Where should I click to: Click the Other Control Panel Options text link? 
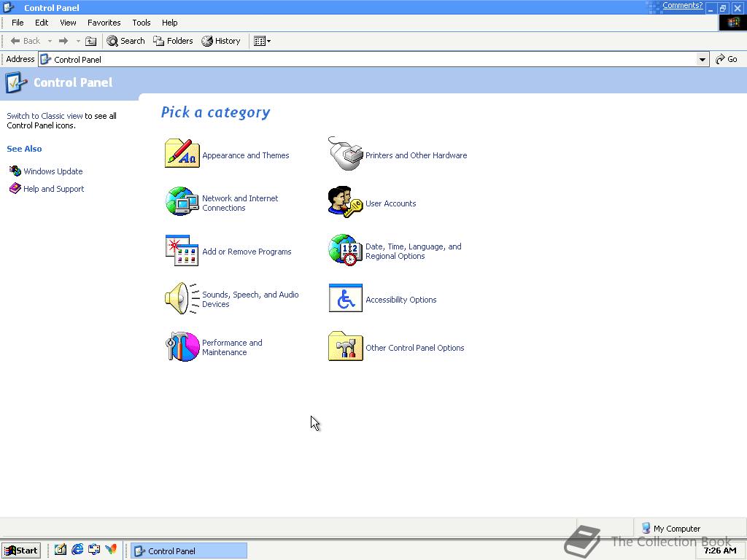point(415,348)
